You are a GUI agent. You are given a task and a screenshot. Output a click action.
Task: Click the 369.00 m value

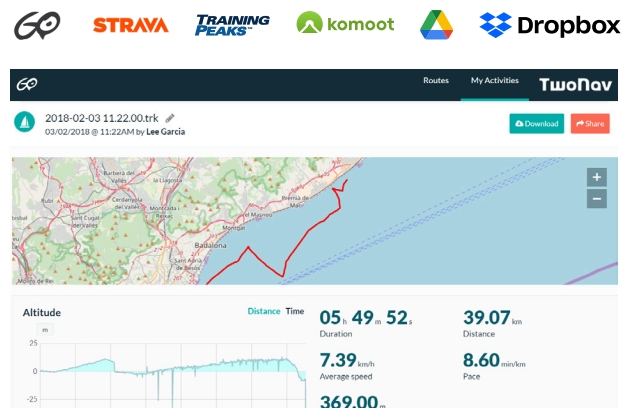click(352, 402)
